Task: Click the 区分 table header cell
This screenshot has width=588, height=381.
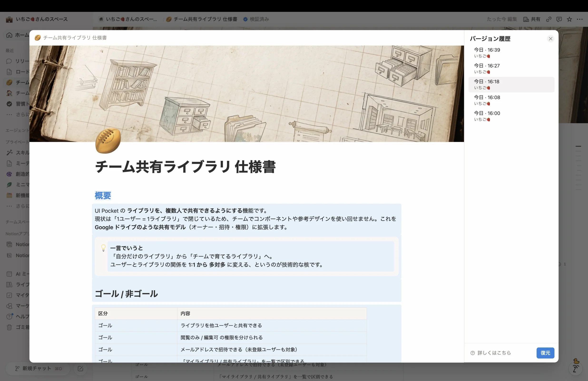Action: (136, 313)
